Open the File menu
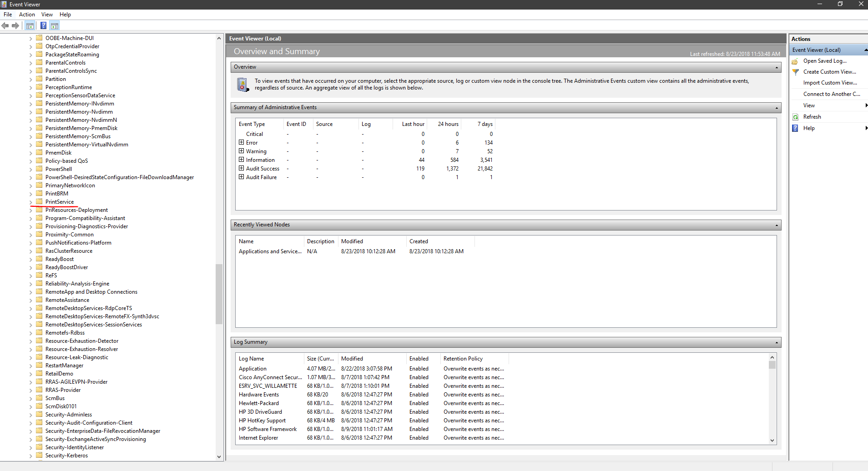Image resolution: width=868 pixels, height=471 pixels. click(8, 15)
